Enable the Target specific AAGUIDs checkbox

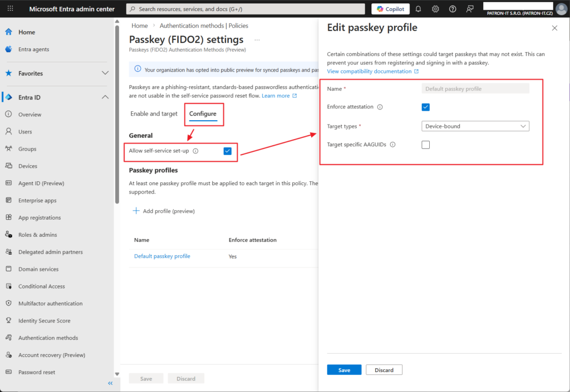click(426, 145)
